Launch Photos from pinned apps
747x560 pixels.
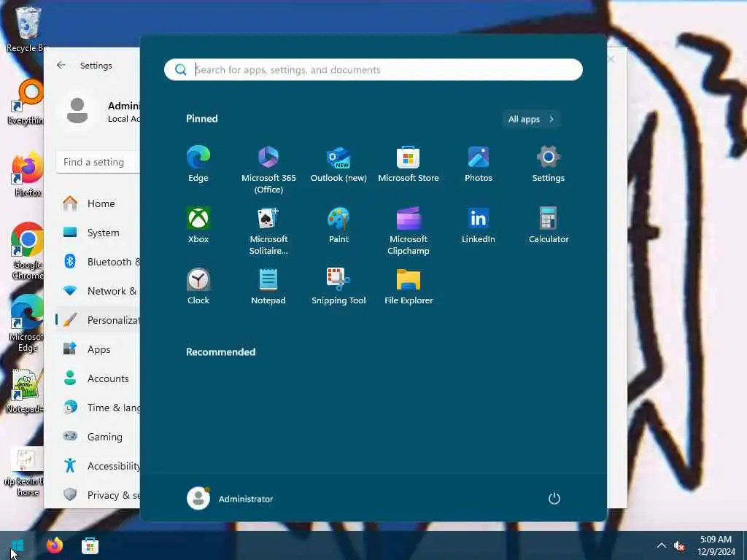479,164
